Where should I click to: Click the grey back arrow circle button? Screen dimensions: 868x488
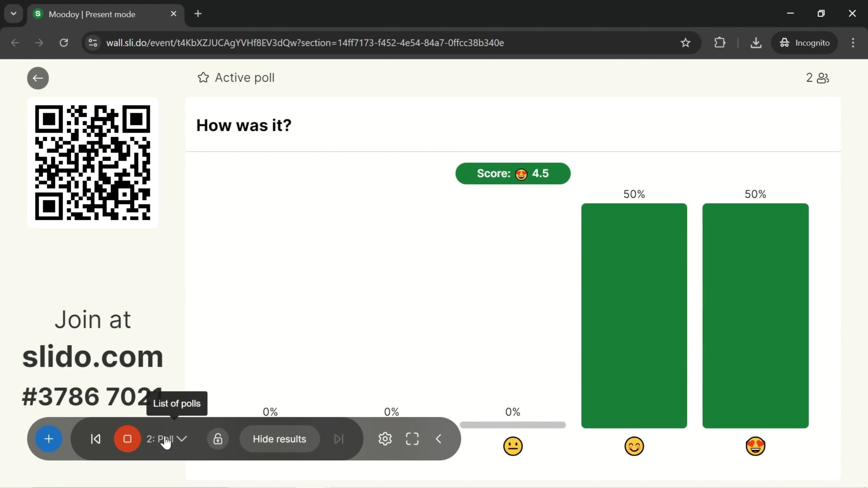38,78
